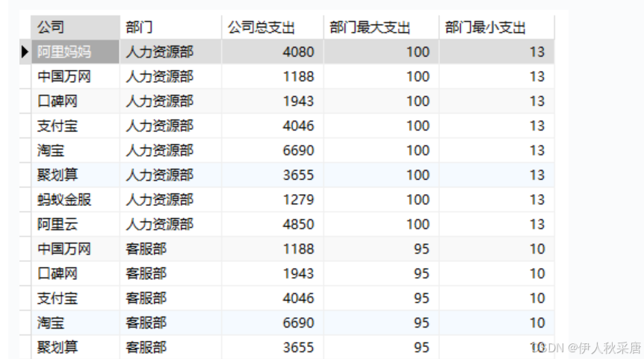Select max expense 100 in 阿里云 row
Viewport: 644px width, 359px height.
[381, 225]
